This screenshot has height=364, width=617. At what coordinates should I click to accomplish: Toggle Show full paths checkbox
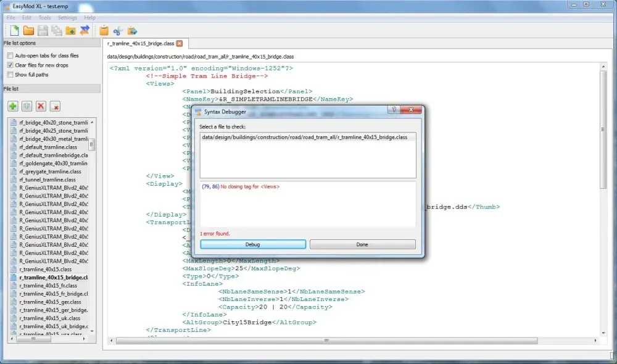point(10,75)
